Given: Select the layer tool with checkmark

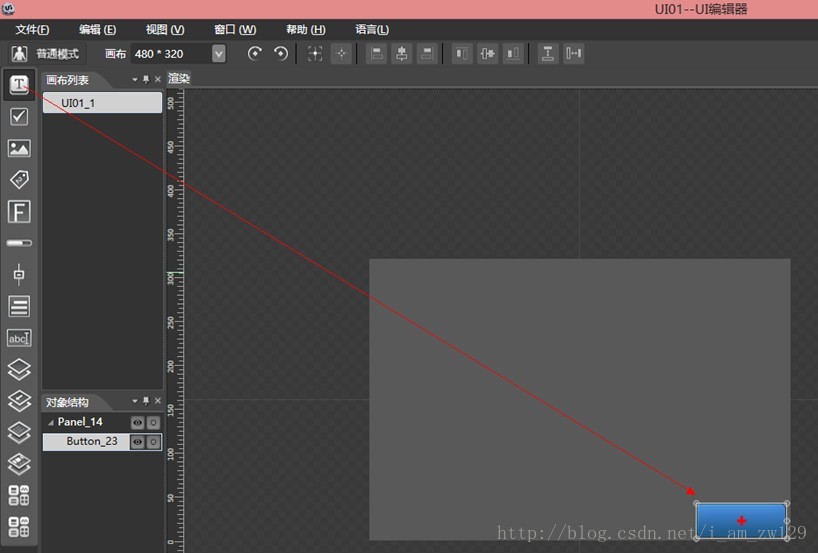Looking at the screenshot, I should (x=19, y=401).
